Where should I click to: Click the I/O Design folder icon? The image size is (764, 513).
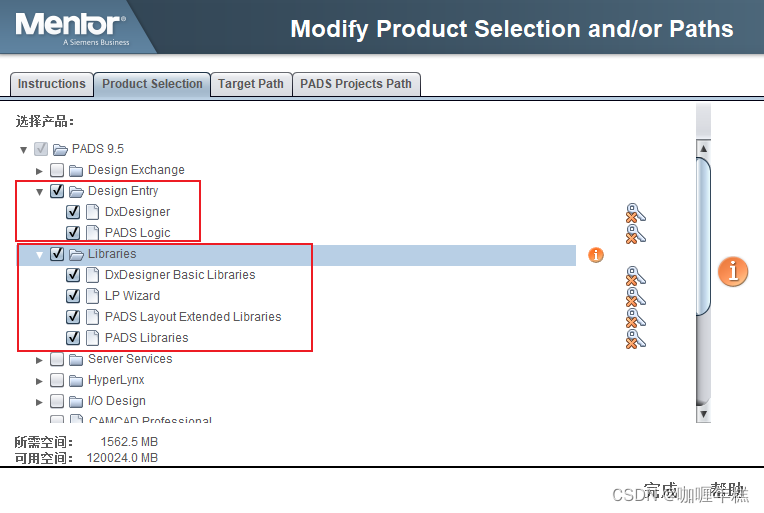(76, 401)
